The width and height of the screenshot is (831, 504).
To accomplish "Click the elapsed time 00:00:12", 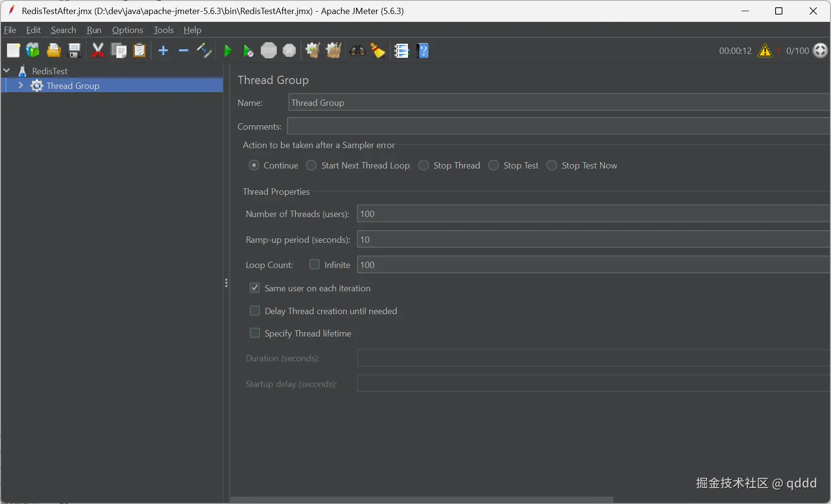I will click(x=735, y=50).
